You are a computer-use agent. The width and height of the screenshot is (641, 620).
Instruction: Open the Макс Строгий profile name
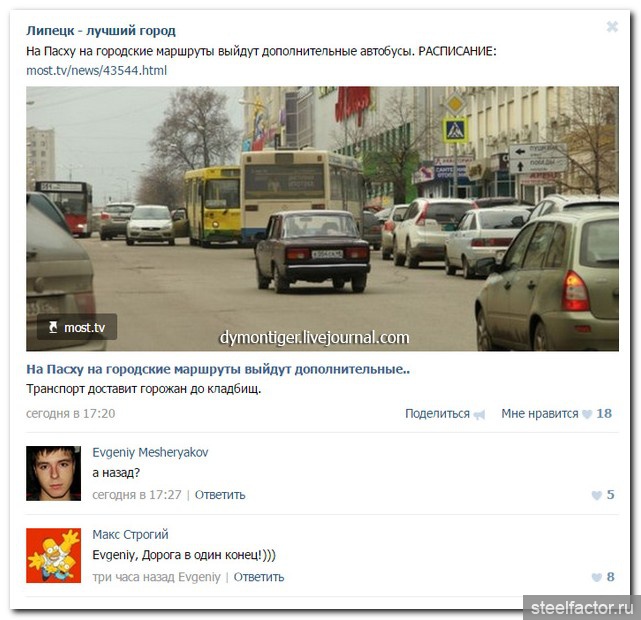point(130,535)
